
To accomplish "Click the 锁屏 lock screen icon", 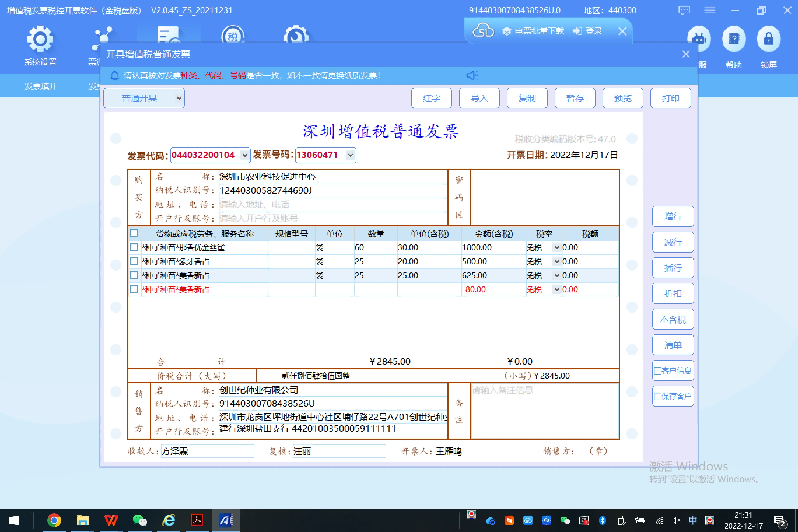I will pyautogui.click(x=769, y=38).
